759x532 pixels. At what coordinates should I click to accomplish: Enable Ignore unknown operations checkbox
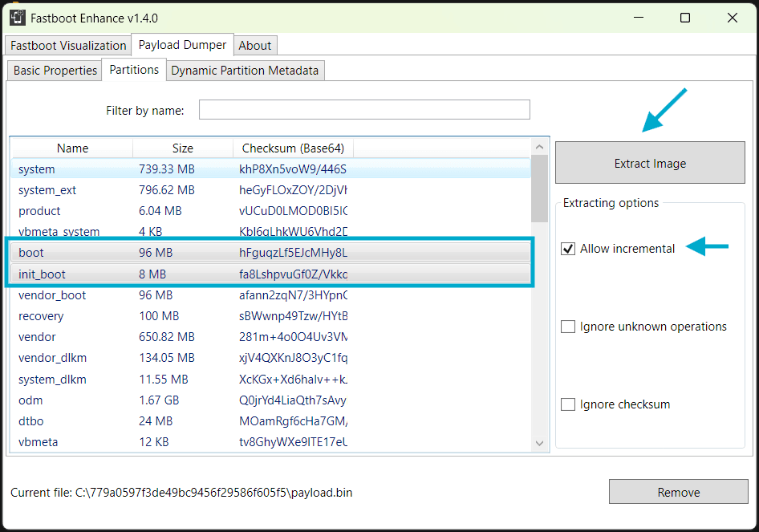[x=568, y=327]
